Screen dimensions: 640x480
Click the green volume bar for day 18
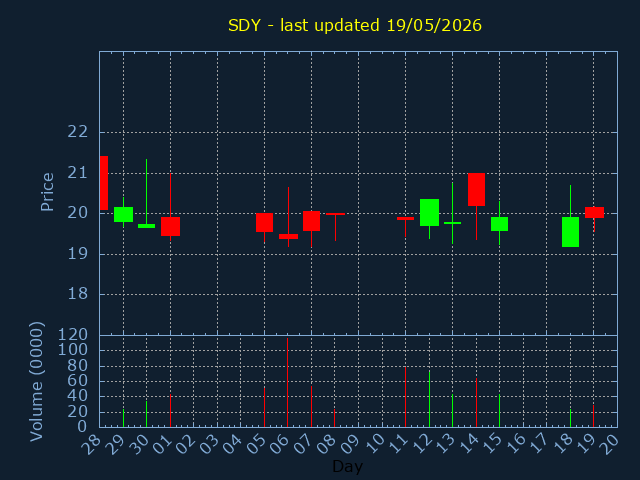click(571, 418)
